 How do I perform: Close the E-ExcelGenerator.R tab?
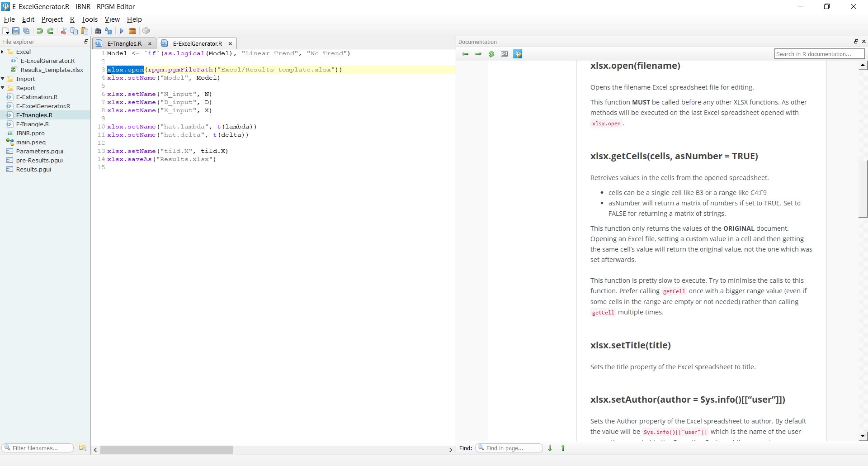point(230,43)
